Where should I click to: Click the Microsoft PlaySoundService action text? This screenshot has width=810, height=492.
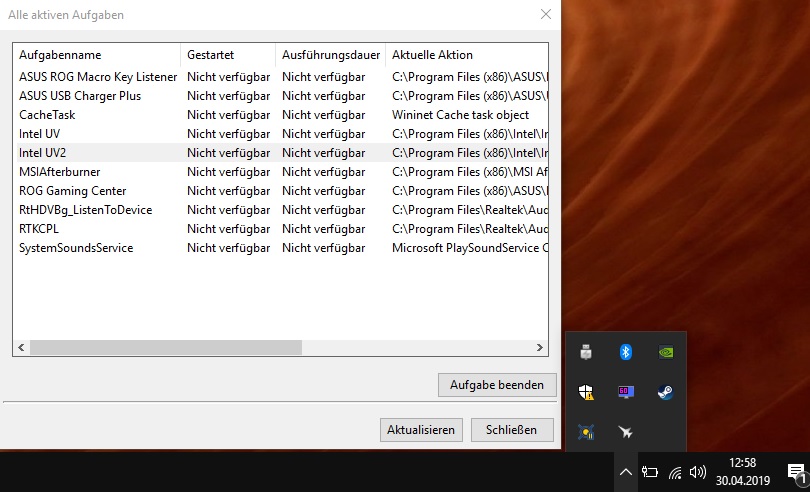point(470,248)
